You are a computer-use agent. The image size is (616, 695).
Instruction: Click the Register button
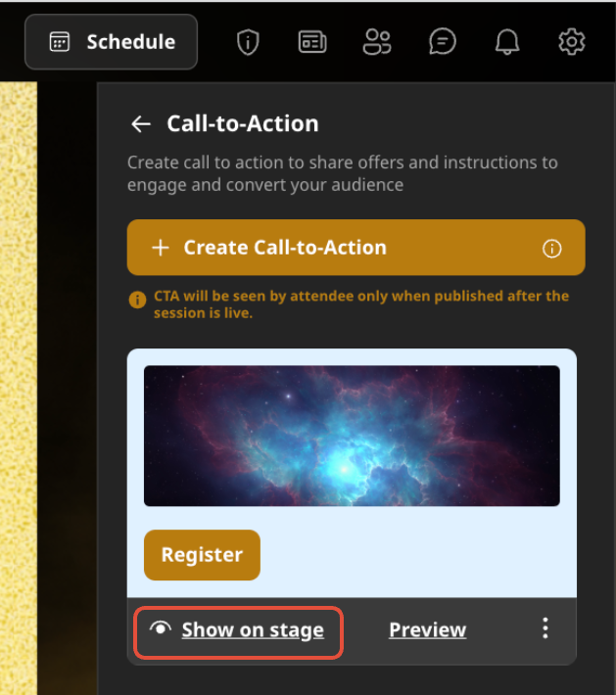202,554
